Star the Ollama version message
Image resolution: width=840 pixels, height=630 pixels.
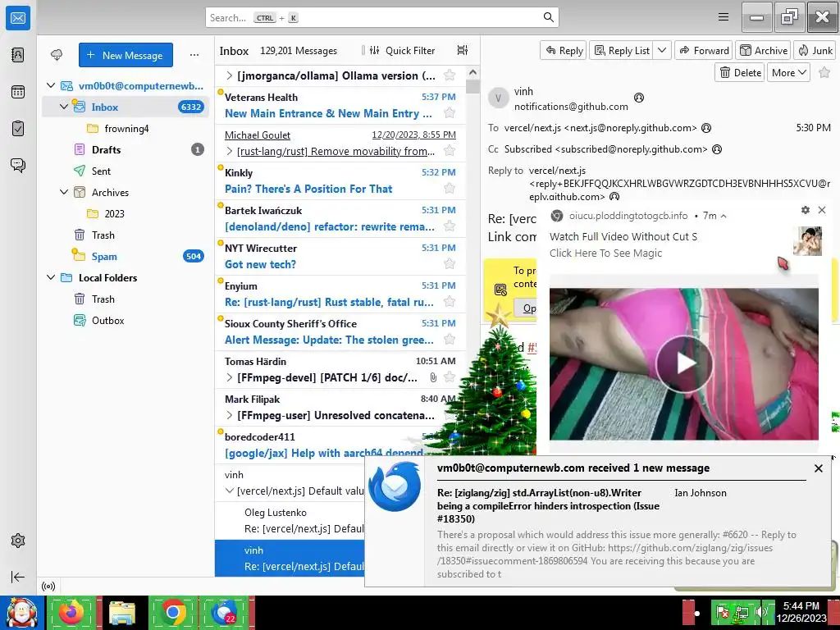450,75
